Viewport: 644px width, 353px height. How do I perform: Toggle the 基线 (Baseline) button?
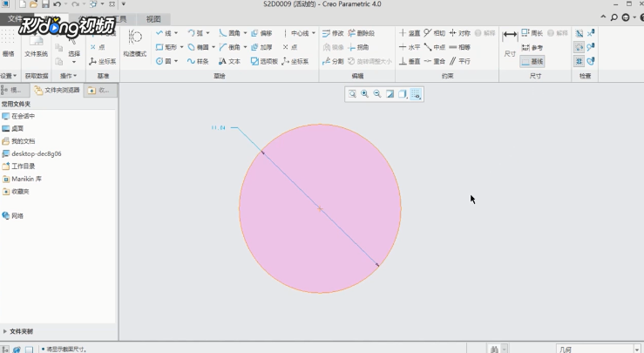click(532, 61)
